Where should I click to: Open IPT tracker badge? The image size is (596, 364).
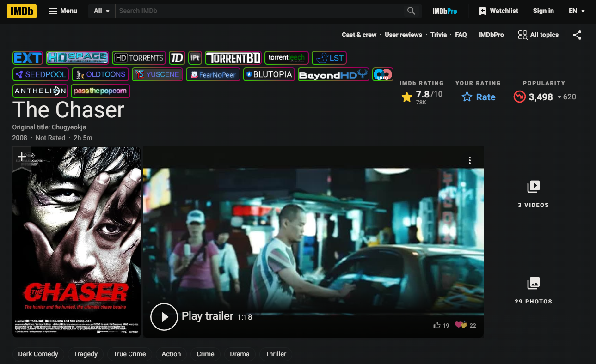[195, 58]
